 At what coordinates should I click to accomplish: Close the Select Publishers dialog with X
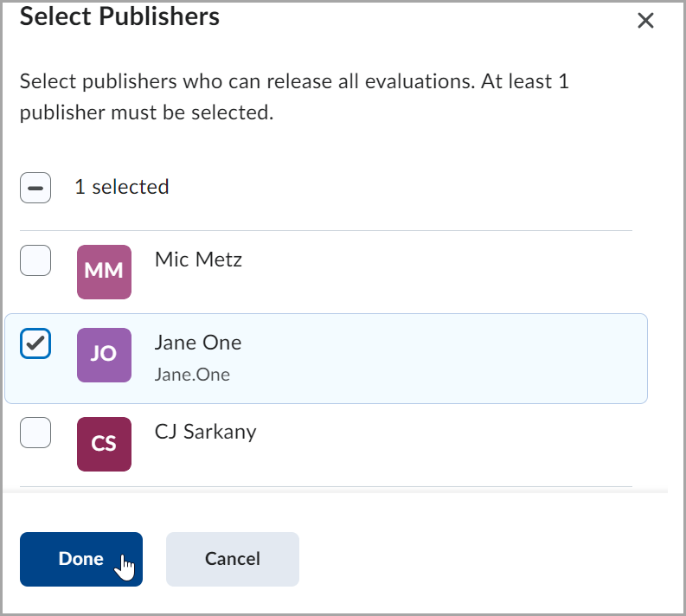(645, 21)
